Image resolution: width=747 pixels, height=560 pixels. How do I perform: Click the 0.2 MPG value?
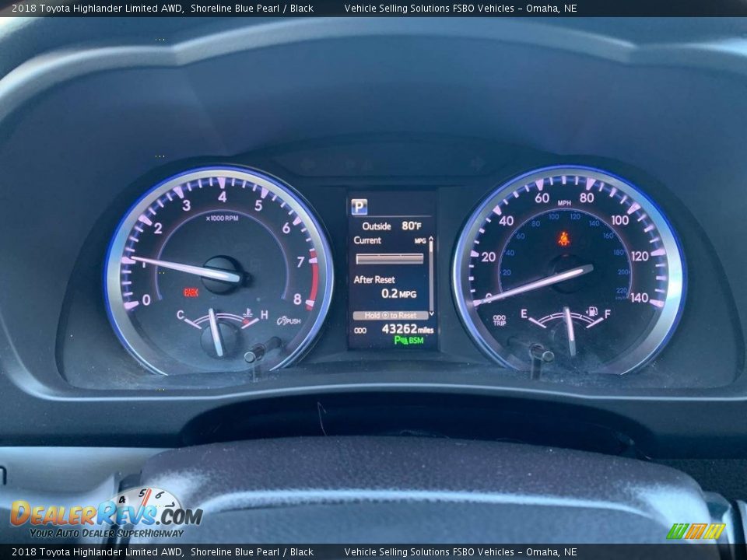[x=398, y=293]
